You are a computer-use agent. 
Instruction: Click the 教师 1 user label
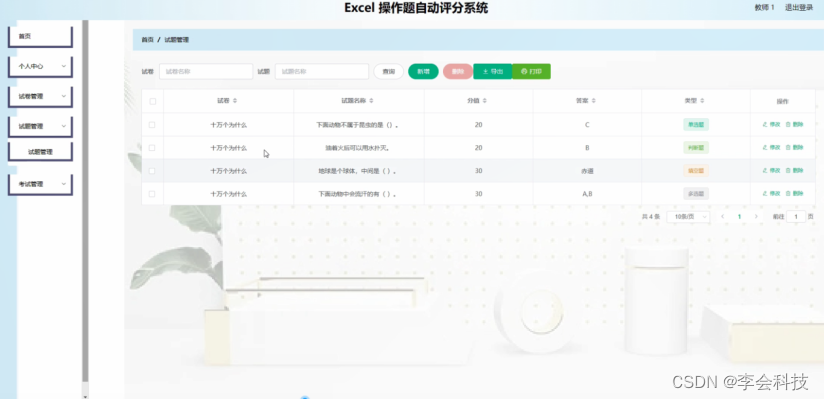click(765, 7)
